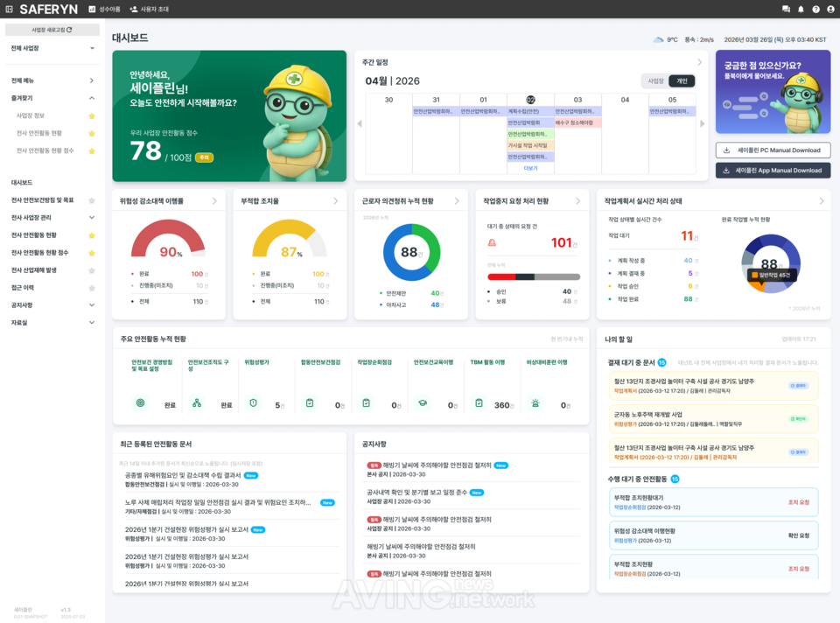Screen dimensions: 840x623
Task: Click the 비상대비훈련 이행 siren icon
Action: click(535, 402)
